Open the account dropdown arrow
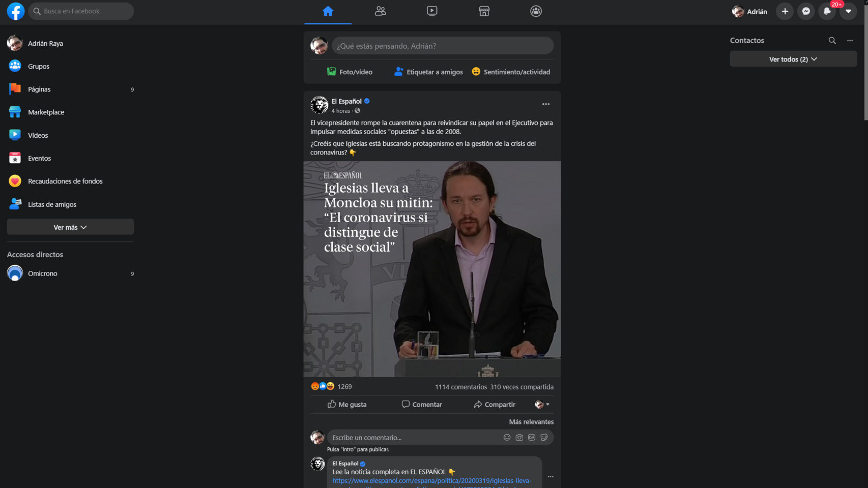868x488 pixels. tap(848, 11)
